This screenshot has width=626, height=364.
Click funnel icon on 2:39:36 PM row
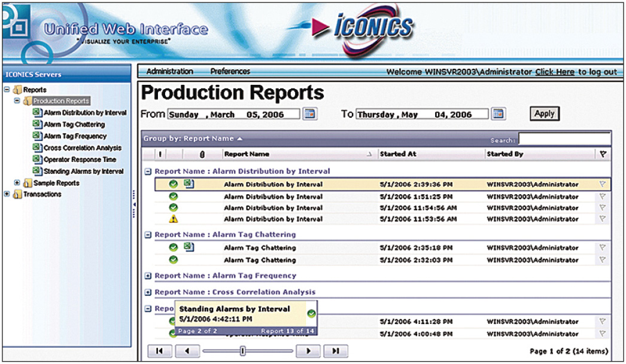point(603,184)
